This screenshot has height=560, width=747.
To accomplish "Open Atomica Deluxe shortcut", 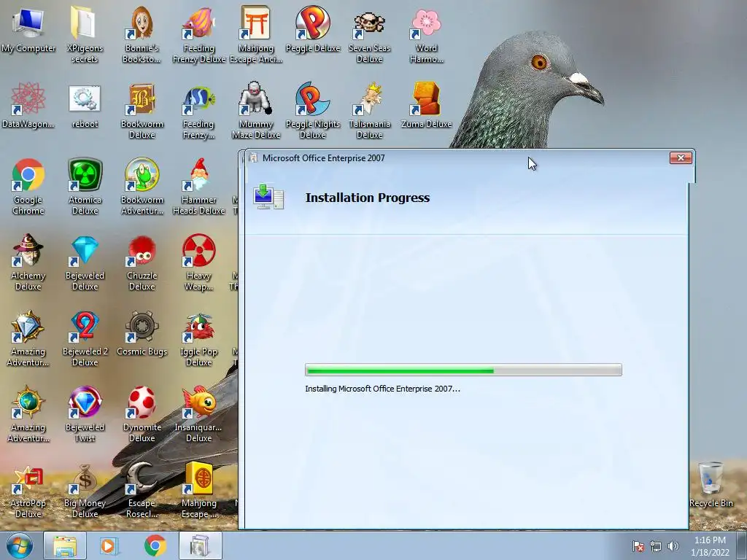I will pyautogui.click(x=85, y=187).
